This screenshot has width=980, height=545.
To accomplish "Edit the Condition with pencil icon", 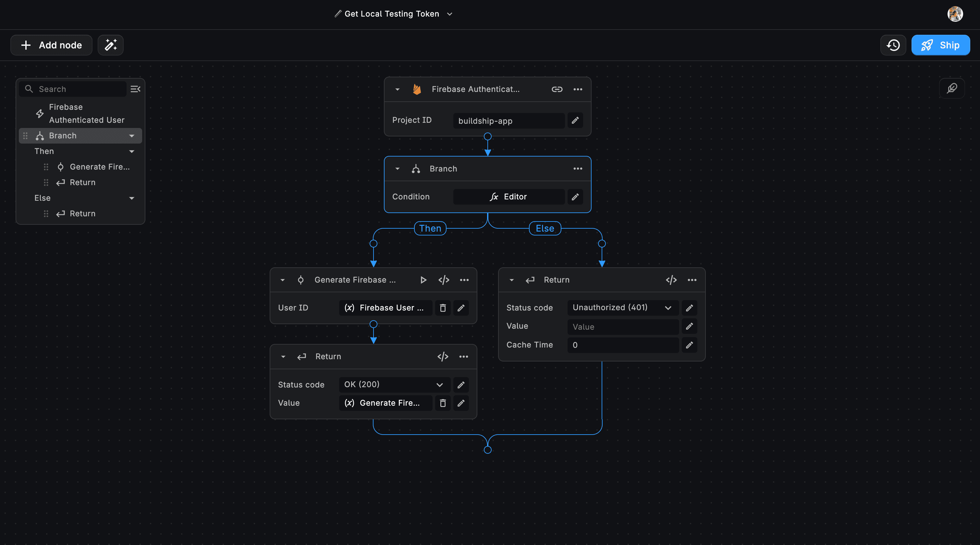I will tap(575, 197).
